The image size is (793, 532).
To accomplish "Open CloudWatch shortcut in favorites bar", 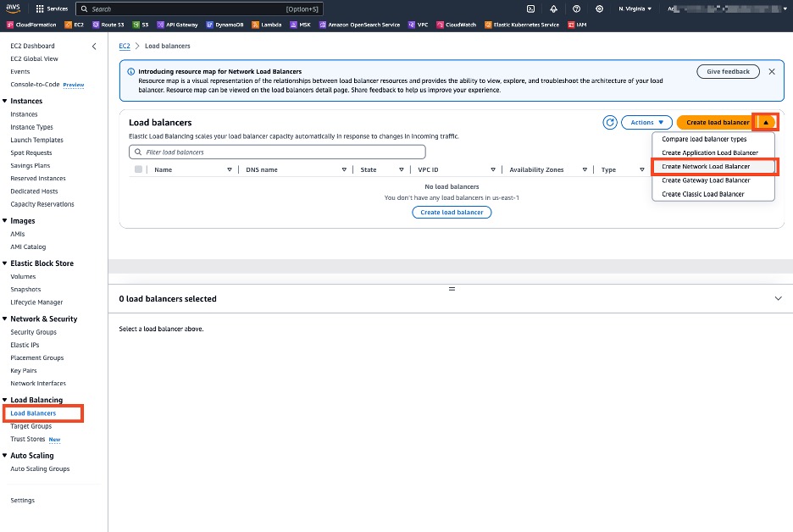I will (456, 25).
